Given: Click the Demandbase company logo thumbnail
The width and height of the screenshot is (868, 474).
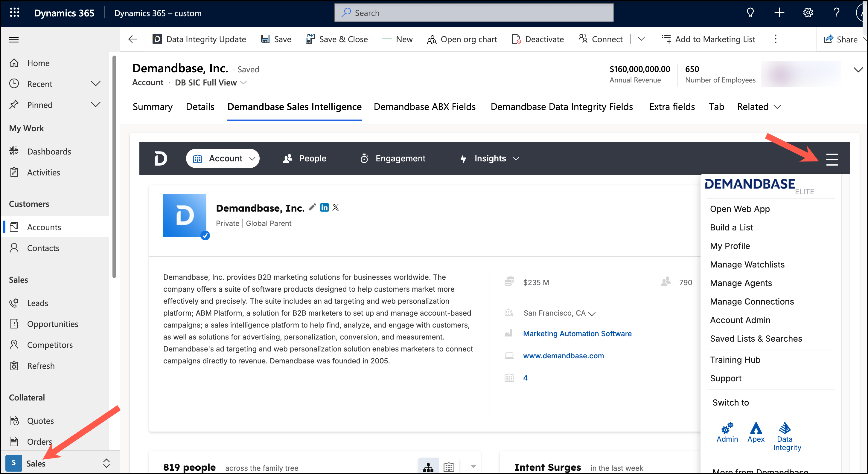Looking at the screenshot, I should 185,215.
